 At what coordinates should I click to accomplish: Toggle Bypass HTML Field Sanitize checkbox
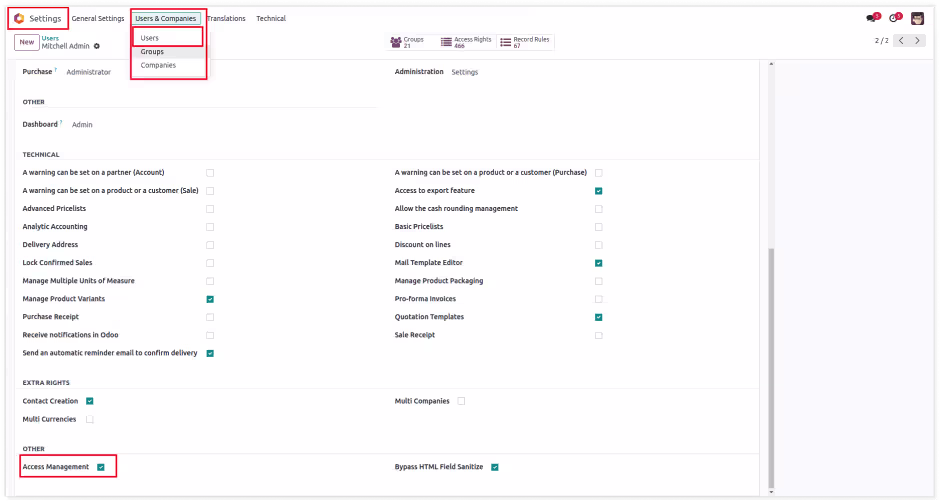click(495, 467)
